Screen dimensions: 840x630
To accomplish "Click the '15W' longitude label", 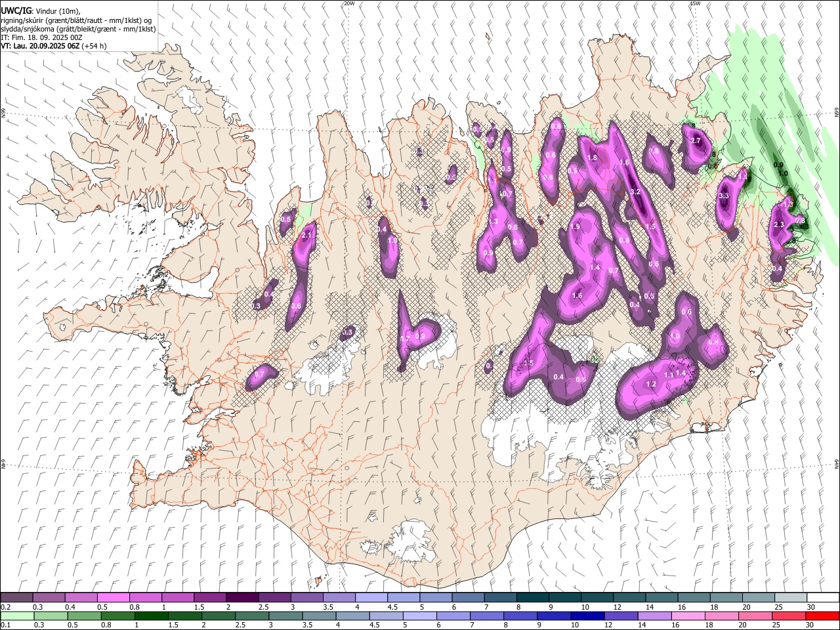I will 695,3.
